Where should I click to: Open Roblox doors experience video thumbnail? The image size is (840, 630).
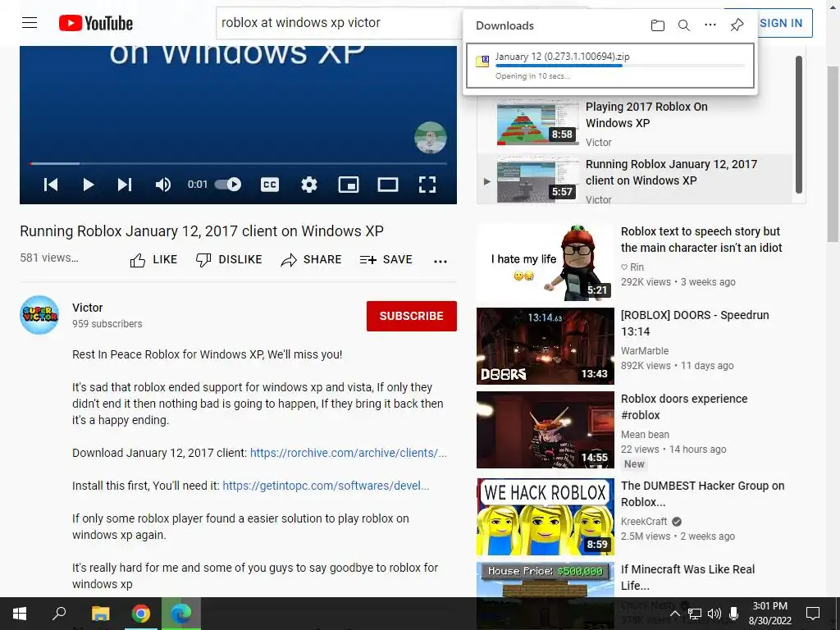(x=546, y=430)
